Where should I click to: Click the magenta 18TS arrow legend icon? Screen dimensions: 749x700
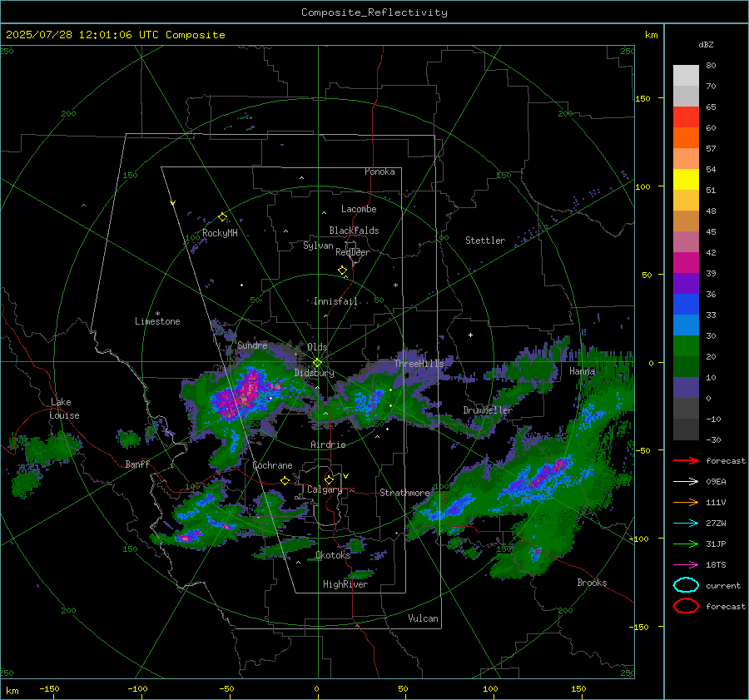(x=686, y=565)
